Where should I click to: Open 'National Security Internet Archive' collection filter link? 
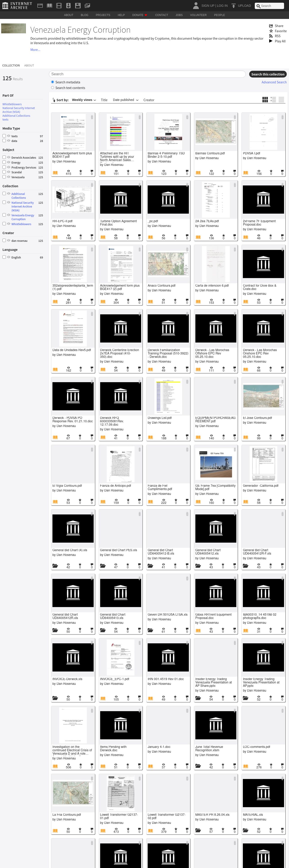point(23,207)
